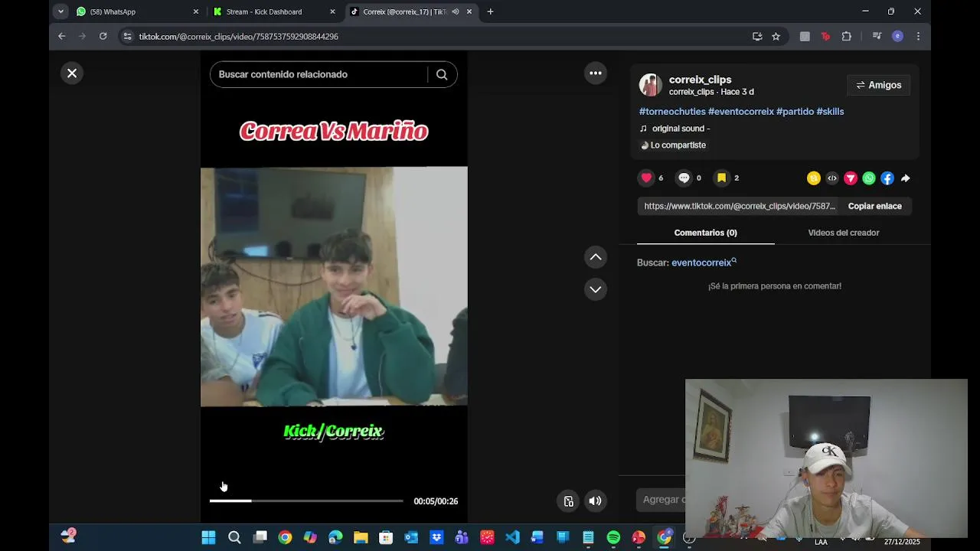The image size is (980, 551).
Task: Send to friends via pink arrow icon
Action: pyautogui.click(x=851, y=178)
